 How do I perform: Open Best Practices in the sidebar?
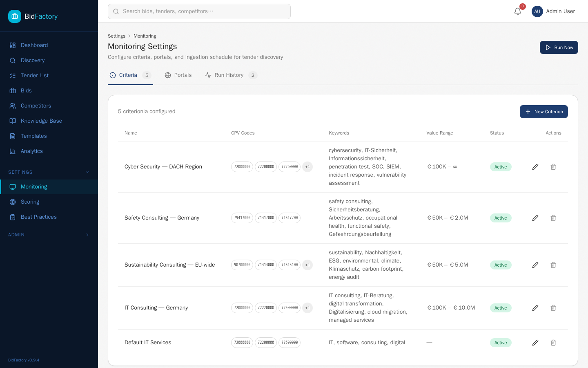(x=49, y=217)
